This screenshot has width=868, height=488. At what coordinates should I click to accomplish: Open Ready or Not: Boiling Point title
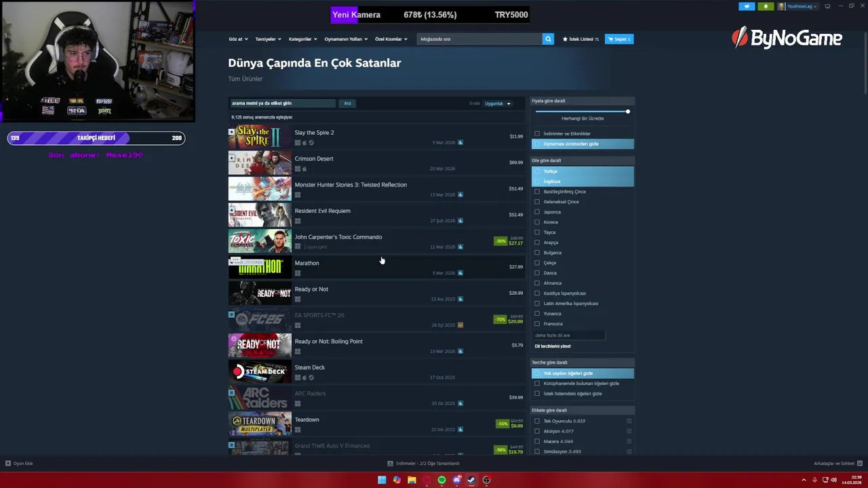point(328,342)
